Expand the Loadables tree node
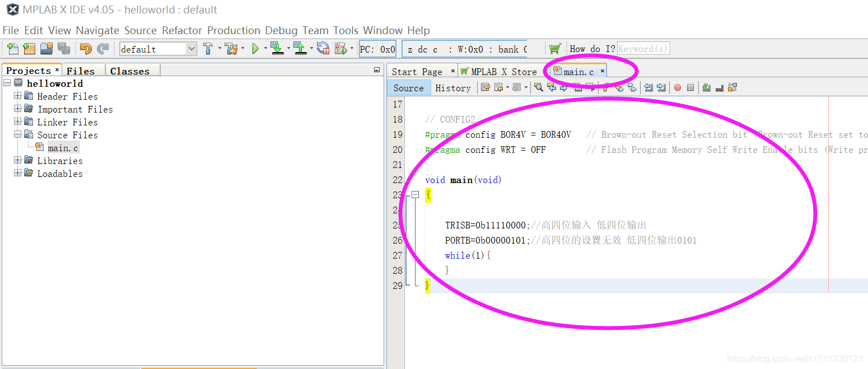The width and height of the screenshot is (868, 369). click(18, 173)
